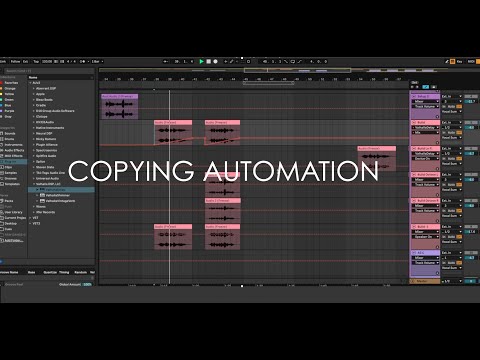Image resolution: width=480 pixels, height=360 pixels.
Task: Click the Name column header in browser
Action: [x=60, y=77]
